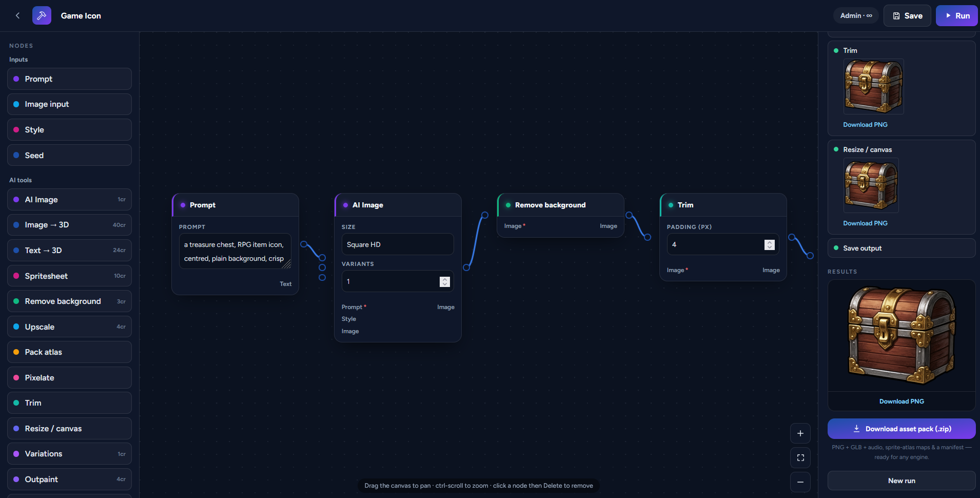The width and height of the screenshot is (980, 498).
Task: Click the Padding (px) number field
Action: [723, 244]
